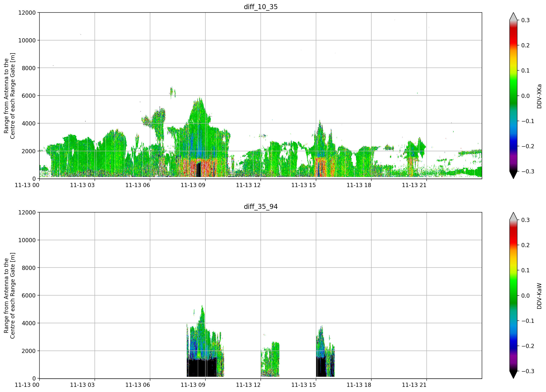Select "11-13 06" tick under the diff_35_94 plot
The width and height of the screenshot is (546, 392).
tap(138, 385)
